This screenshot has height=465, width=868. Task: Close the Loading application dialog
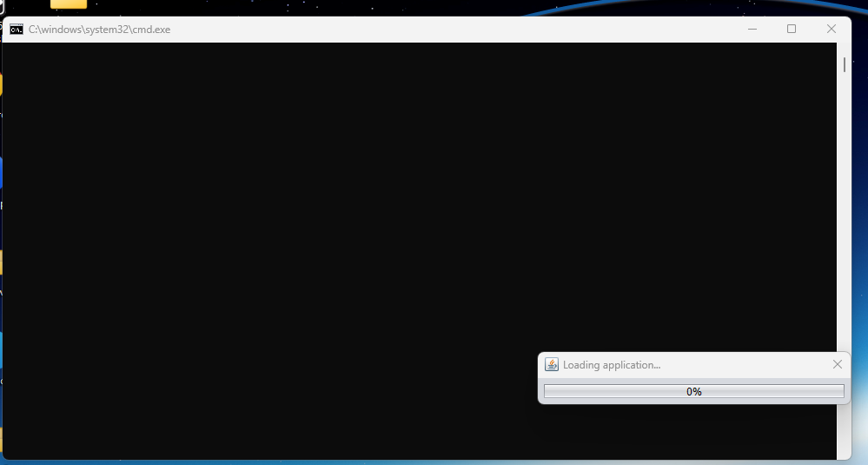(837, 365)
